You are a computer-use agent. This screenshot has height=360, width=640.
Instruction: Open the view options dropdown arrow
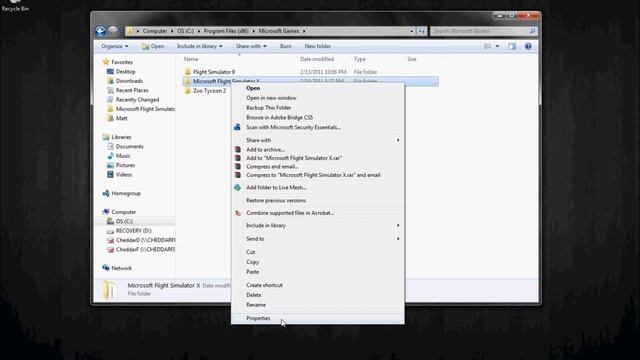(x=497, y=46)
